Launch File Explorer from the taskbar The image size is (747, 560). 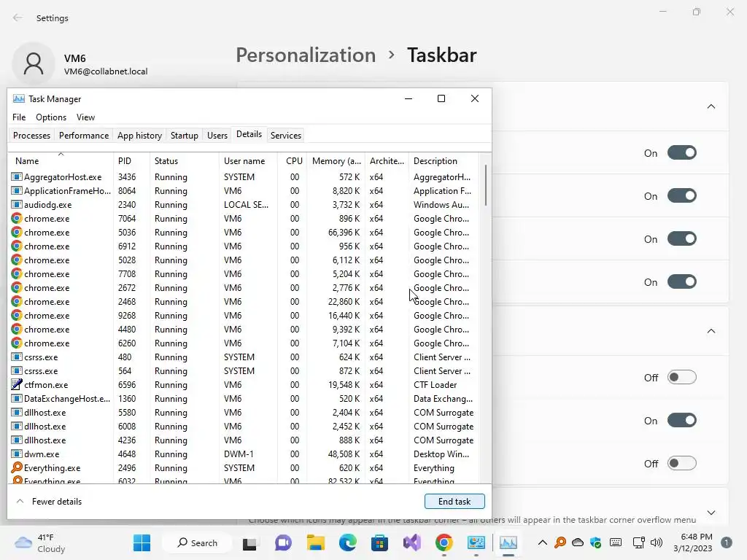pos(315,542)
